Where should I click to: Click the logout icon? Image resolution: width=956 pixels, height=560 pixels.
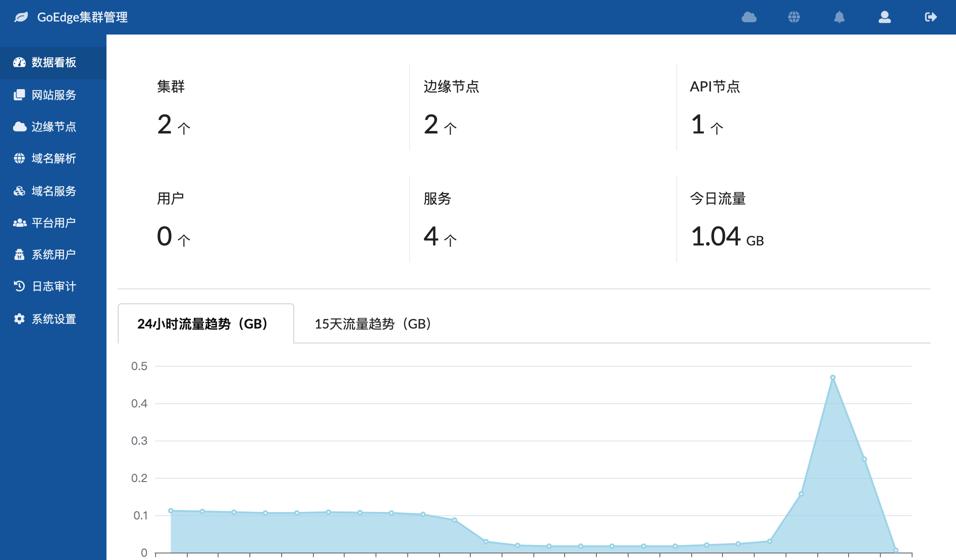pyautogui.click(x=930, y=17)
